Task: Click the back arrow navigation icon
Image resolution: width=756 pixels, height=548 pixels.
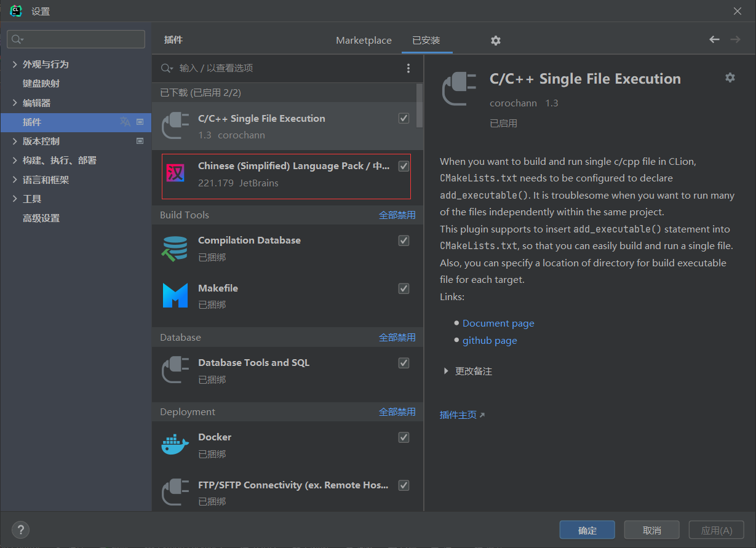Action: coord(714,39)
